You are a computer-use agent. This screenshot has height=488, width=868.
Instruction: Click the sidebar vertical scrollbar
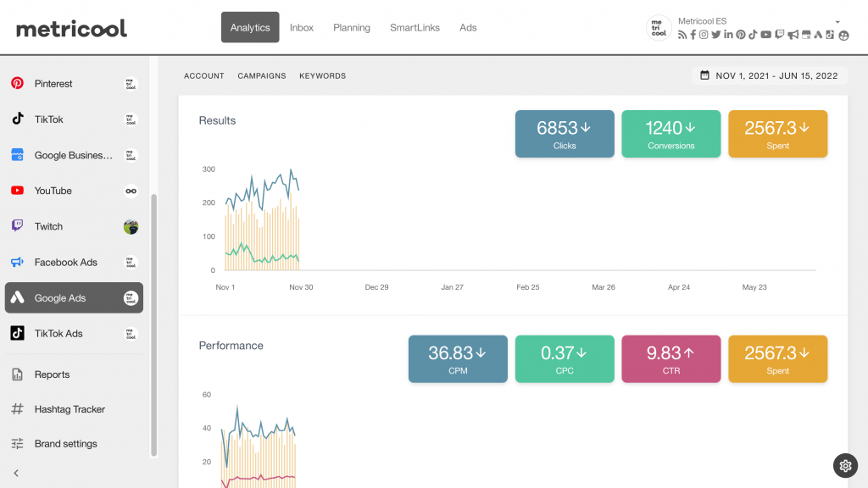(154, 325)
